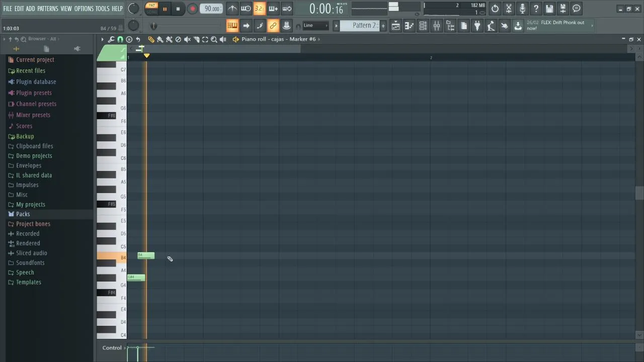Open the Pattern 2 selector
Viewport: 644px width, 362px height.
point(359,26)
